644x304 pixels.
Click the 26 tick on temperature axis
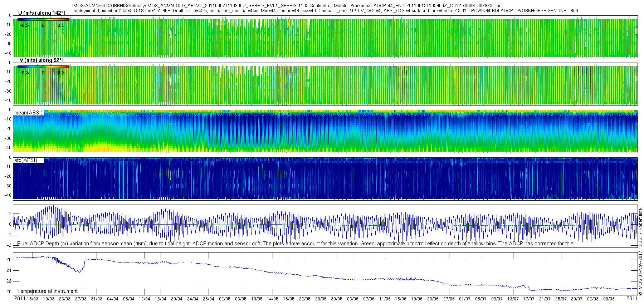9,260
